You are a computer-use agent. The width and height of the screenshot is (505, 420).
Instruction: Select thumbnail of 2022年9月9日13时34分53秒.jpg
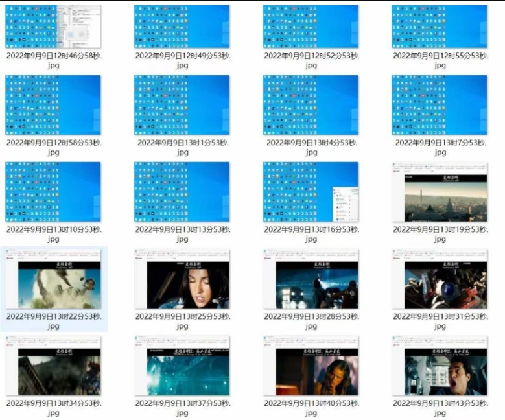point(53,366)
